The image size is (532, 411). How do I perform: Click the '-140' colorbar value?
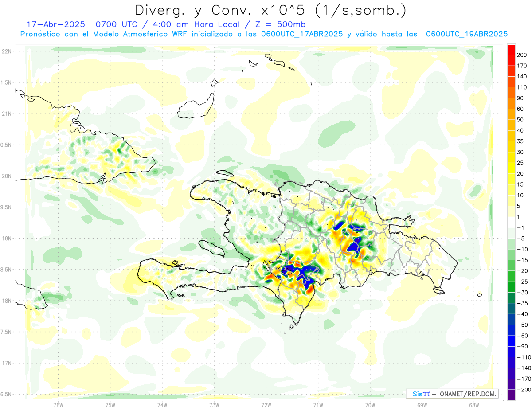(x=524, y=368)
